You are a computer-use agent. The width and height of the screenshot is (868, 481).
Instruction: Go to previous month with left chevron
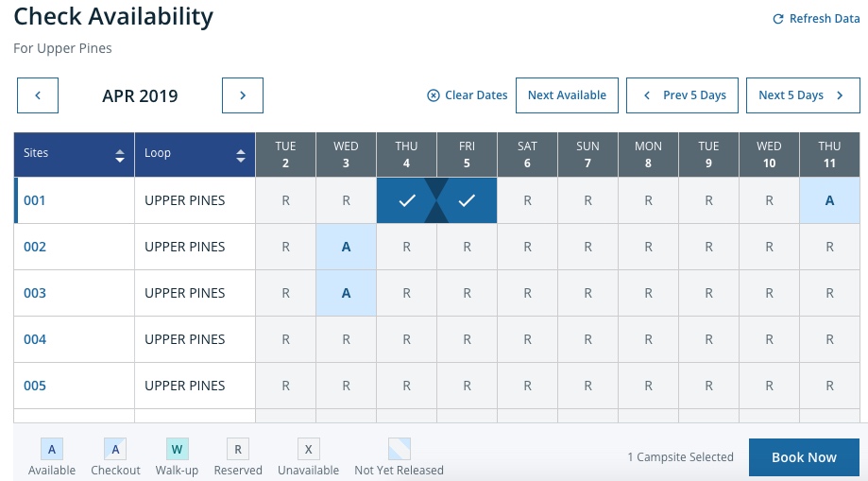point(38,95)
